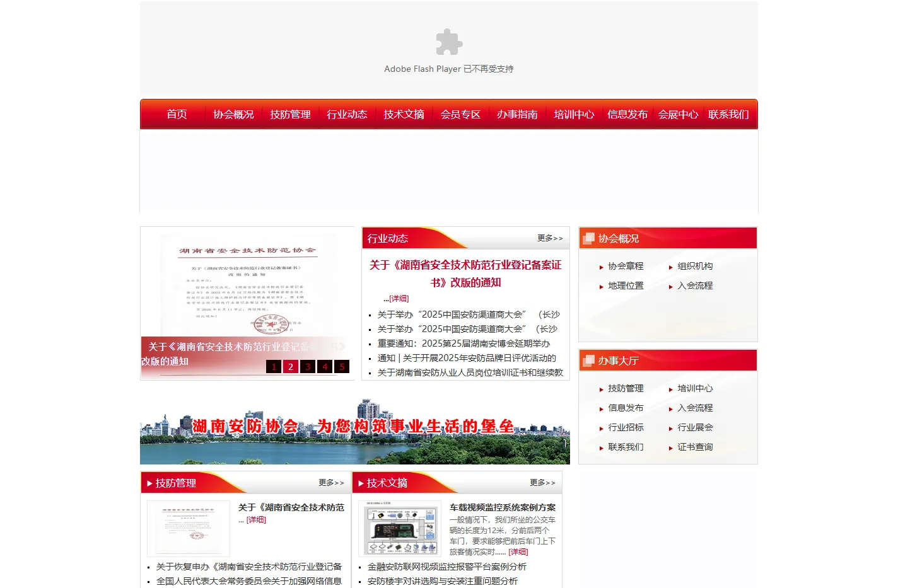Click the 协会概况 panel header icon
The image size is (898, 588).
click(589, 238)
